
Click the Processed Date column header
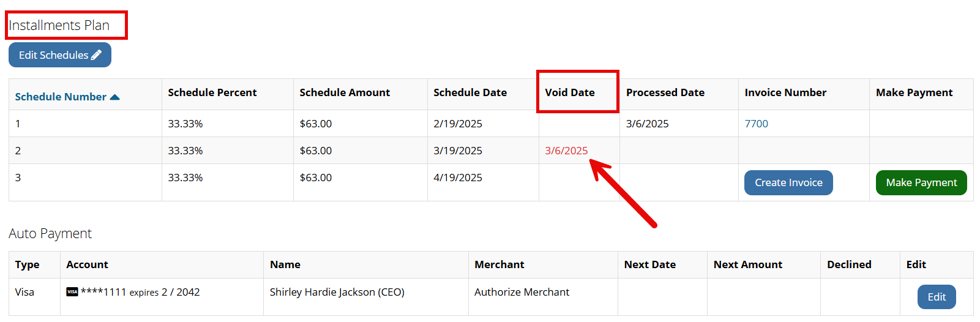click(665, 92)
